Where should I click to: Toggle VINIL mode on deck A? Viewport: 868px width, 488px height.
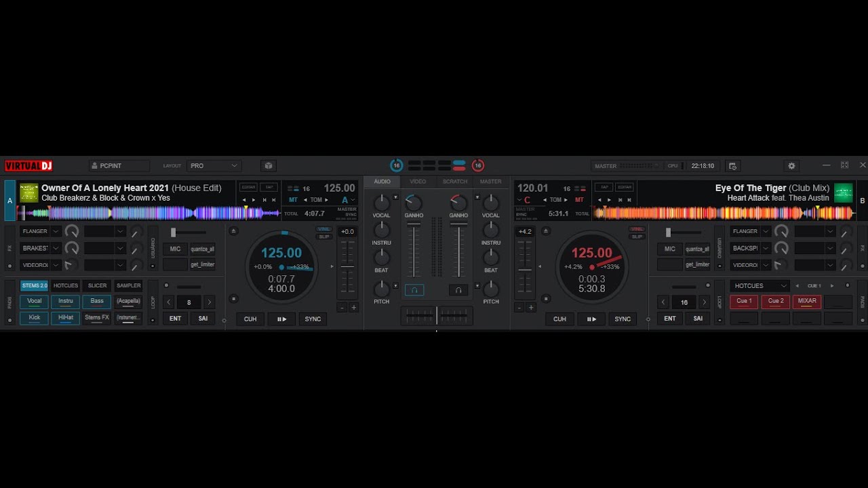[x=324, y=229]
